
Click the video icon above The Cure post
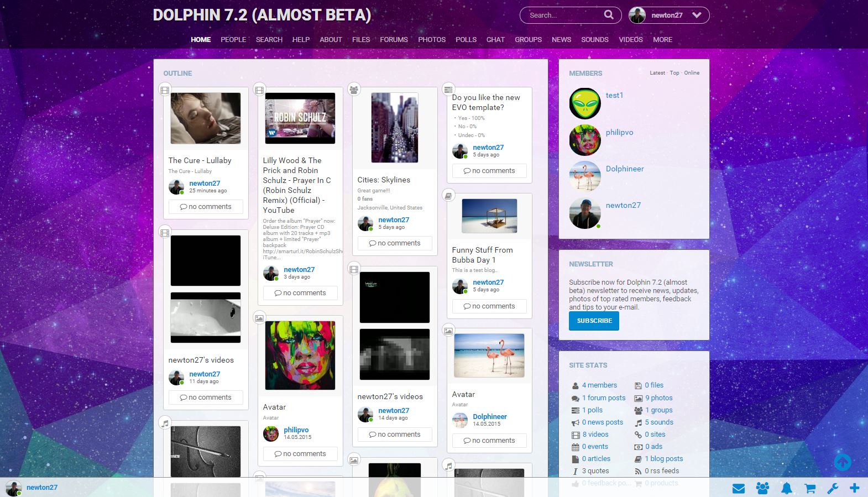(x=165, y=90)
